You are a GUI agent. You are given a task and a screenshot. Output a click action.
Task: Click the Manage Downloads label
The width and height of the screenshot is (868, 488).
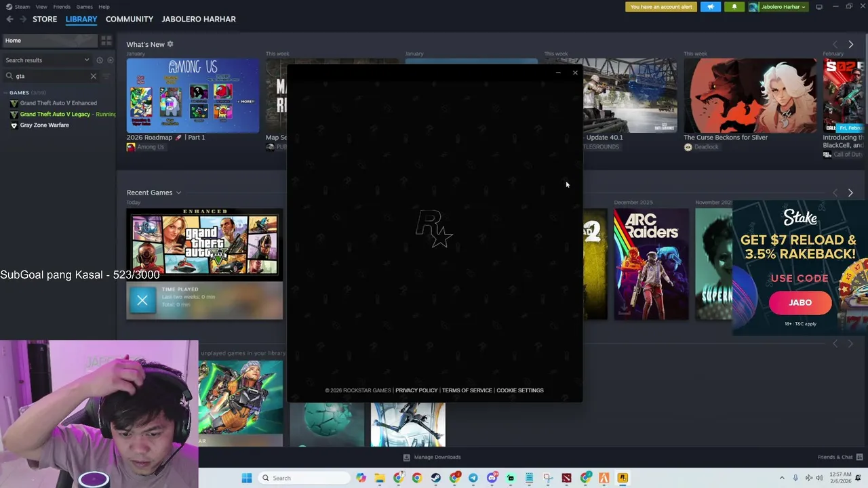click(437, 457)
